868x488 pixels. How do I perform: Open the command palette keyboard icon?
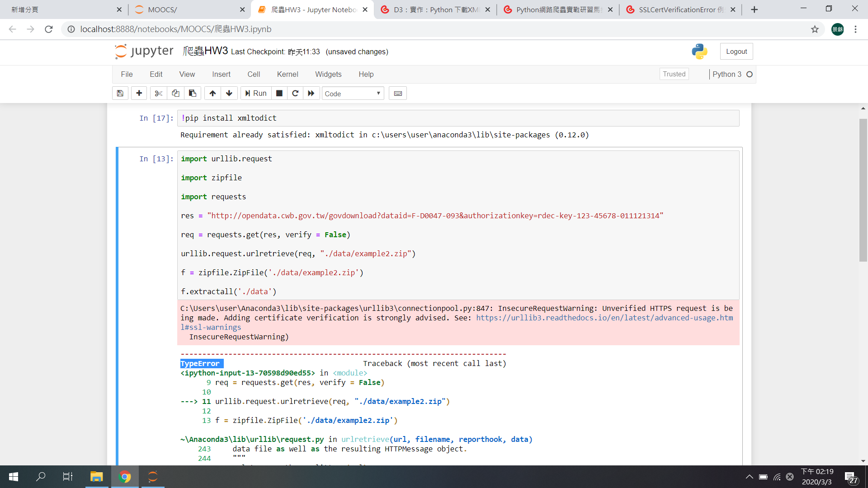click(x=398, y=94)
